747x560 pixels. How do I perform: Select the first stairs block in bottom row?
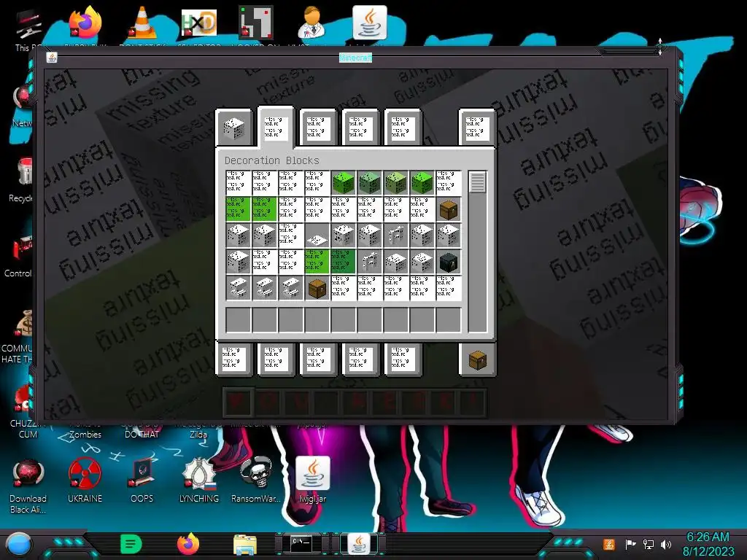pyautogui.click(x=238, y=288)
